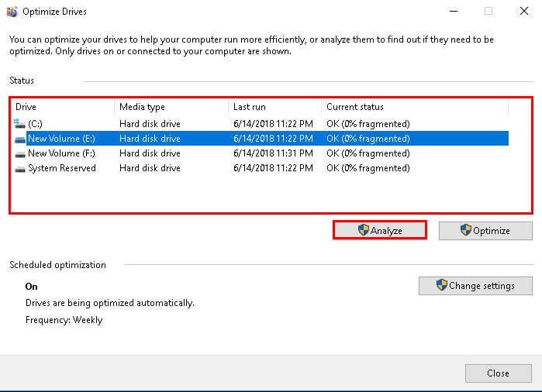
Task: Click the shield icon on Analyze button
Action: point(363,230)
